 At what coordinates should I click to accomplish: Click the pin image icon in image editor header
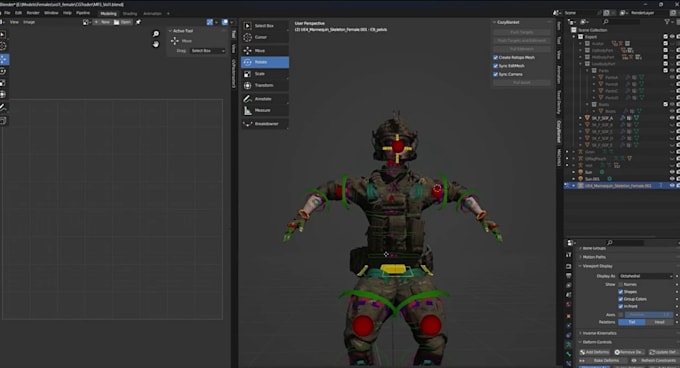[138, 22]
